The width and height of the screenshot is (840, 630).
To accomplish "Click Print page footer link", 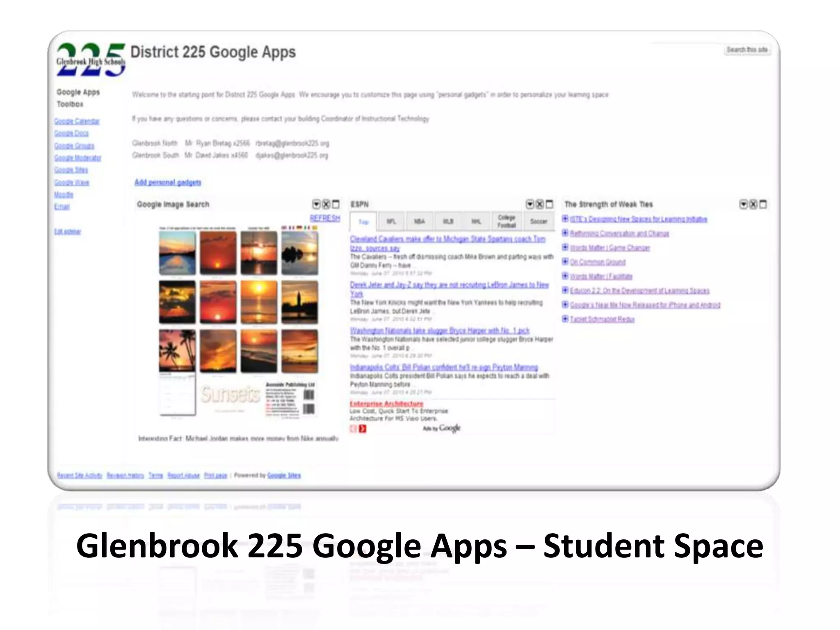I will [216, 475].
